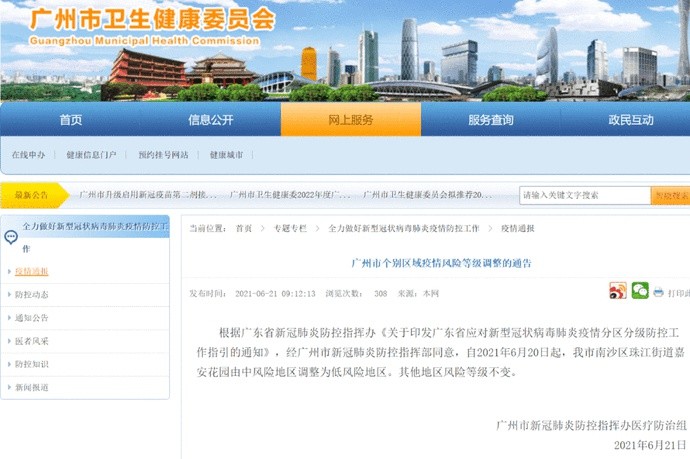Image resolution: width=690 pixels, height=459 pixels.
Task: Open the 健康城市 sub-menu link
Action: pyautogui.click(x=226, y=155)
